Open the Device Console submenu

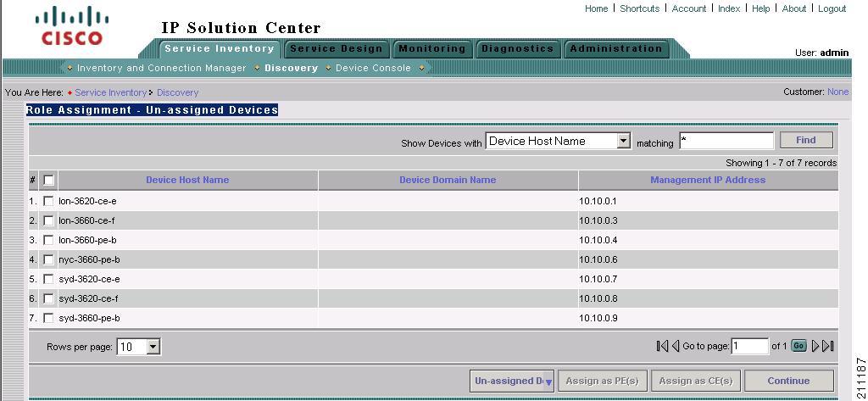[x=373, y=68]
